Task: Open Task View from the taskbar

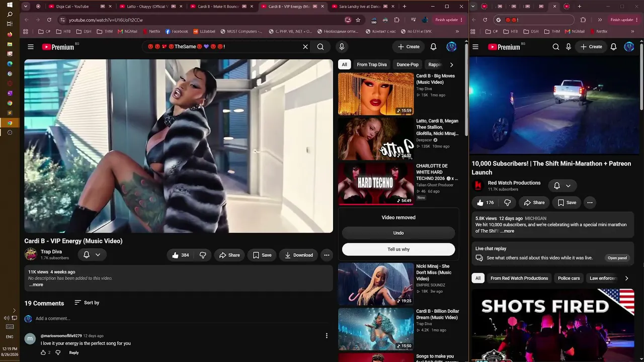Action: [x=10, y=25]
